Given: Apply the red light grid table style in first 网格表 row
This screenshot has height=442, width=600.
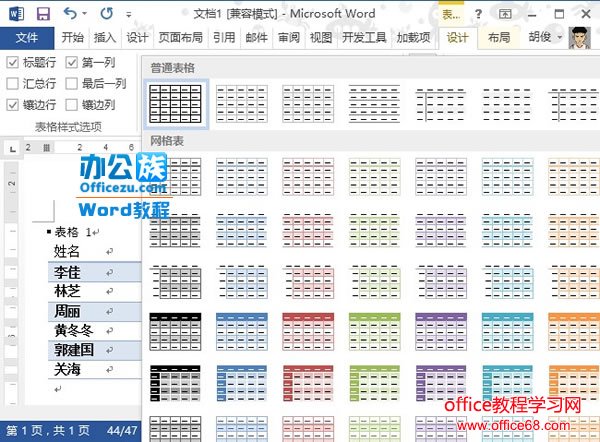Looking at the screenshot, I should pos(308,176).
